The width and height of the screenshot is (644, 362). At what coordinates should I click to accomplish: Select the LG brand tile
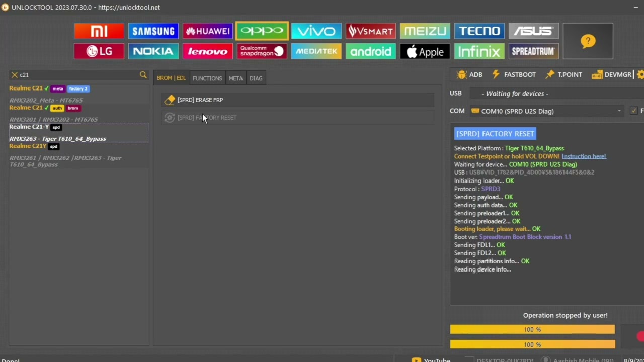99,51
